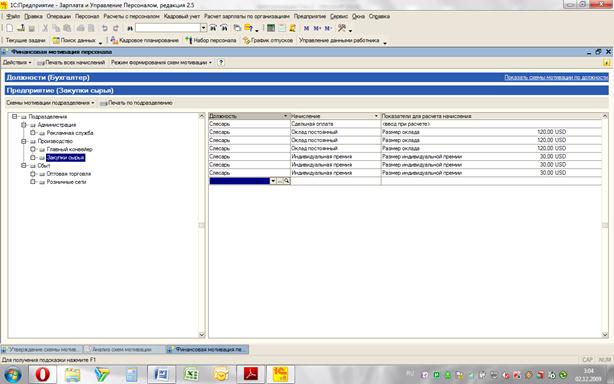Launch Opera from the taskbar

(x=42, y=375)
